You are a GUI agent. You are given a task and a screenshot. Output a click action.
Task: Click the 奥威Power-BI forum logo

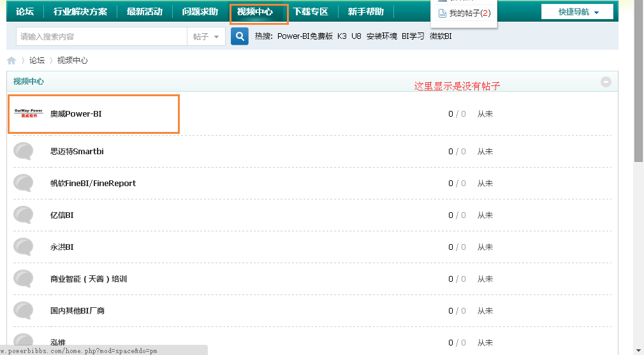(28, 113)
